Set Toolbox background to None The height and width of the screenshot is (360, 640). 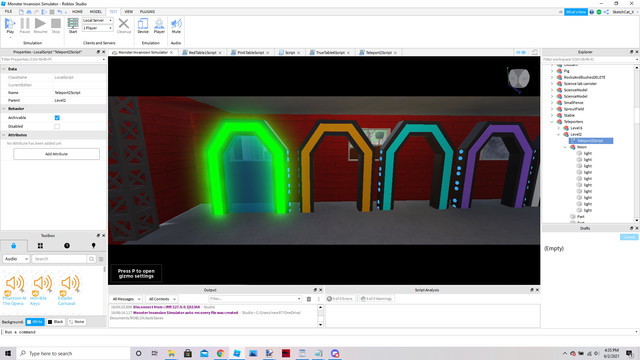tap(77, 322)
